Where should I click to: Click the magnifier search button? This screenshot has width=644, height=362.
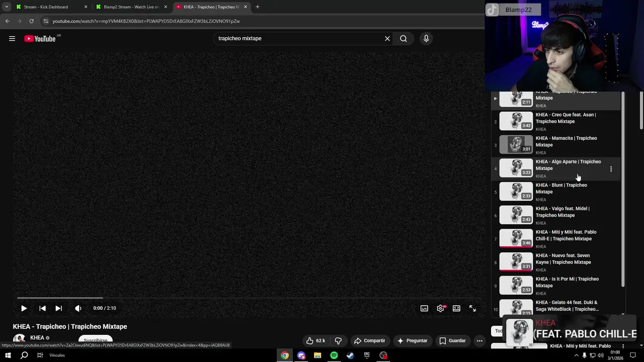click(x=404, y=39)
